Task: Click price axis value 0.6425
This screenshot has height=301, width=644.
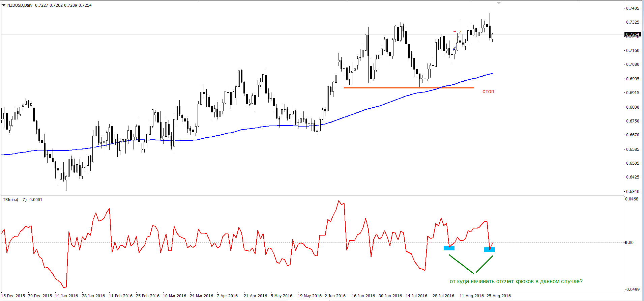Action: point(633,177)
